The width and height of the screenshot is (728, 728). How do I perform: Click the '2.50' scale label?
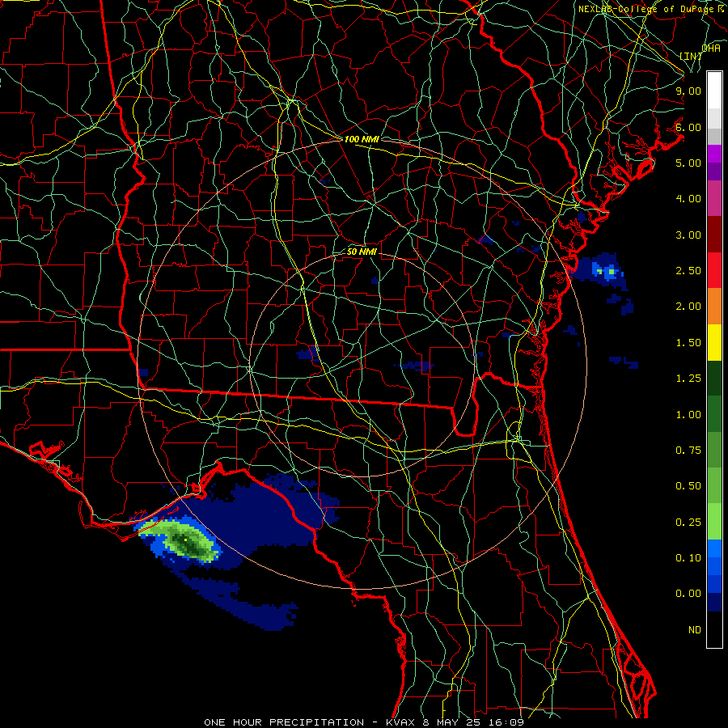pyautogui.click(x=688, y=271)
